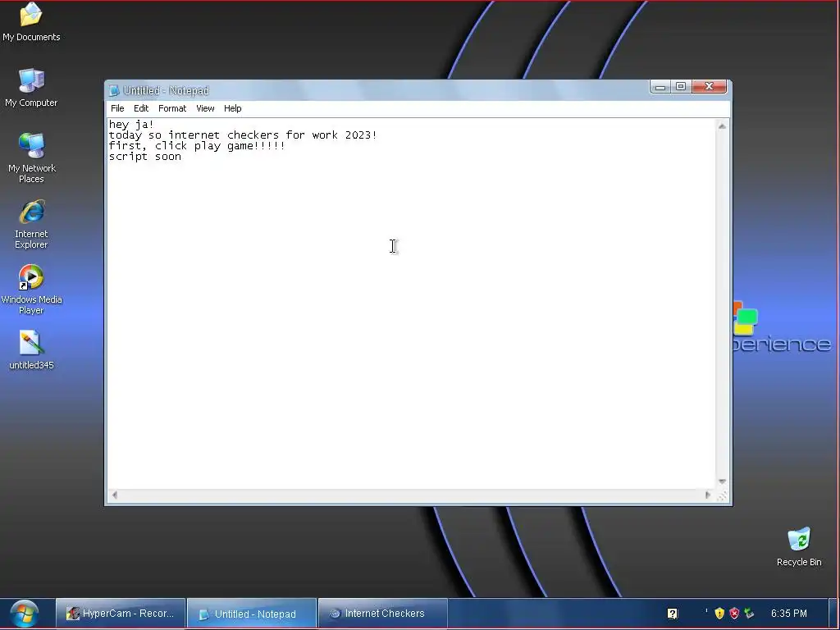Click the vertical scrollbar down arrow

click(x=722, y=482)
